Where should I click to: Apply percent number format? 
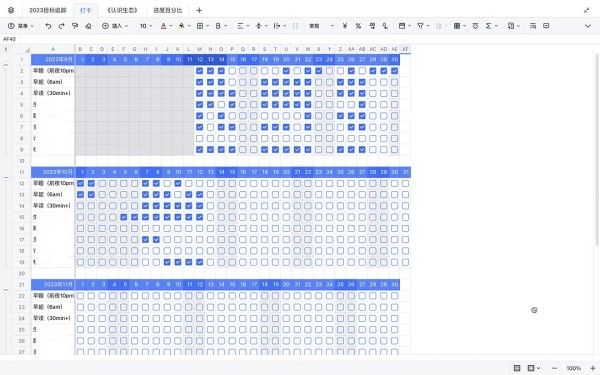[358, 26]
